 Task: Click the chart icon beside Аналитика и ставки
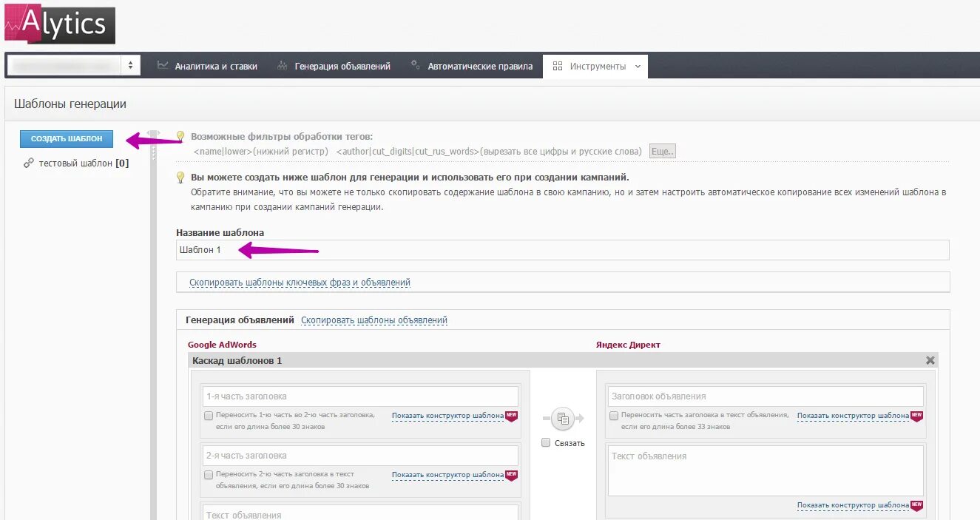(x=163, y=66)
